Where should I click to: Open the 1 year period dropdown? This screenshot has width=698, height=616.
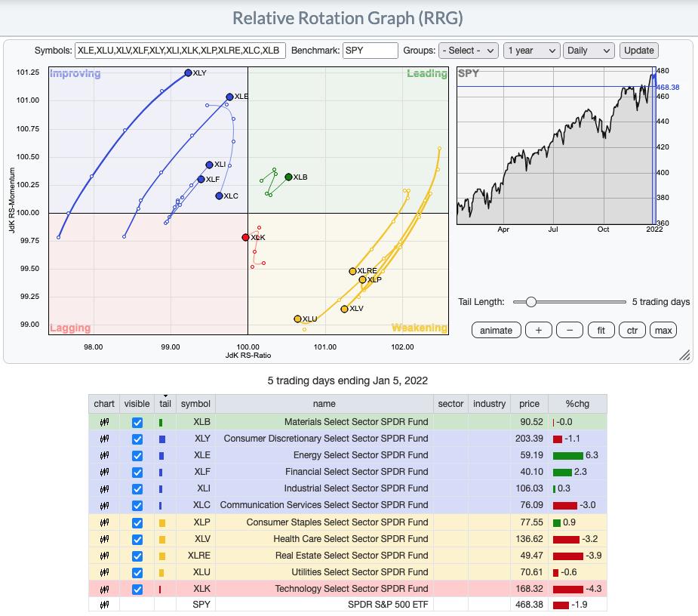click(x=531, y=51)
